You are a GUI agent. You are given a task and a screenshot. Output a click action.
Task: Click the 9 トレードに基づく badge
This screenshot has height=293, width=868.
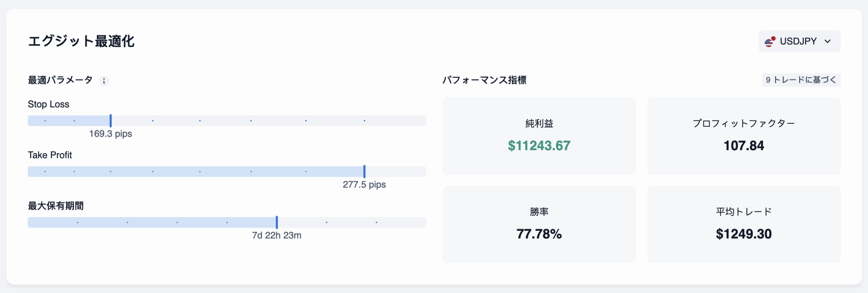pos(801,80)
